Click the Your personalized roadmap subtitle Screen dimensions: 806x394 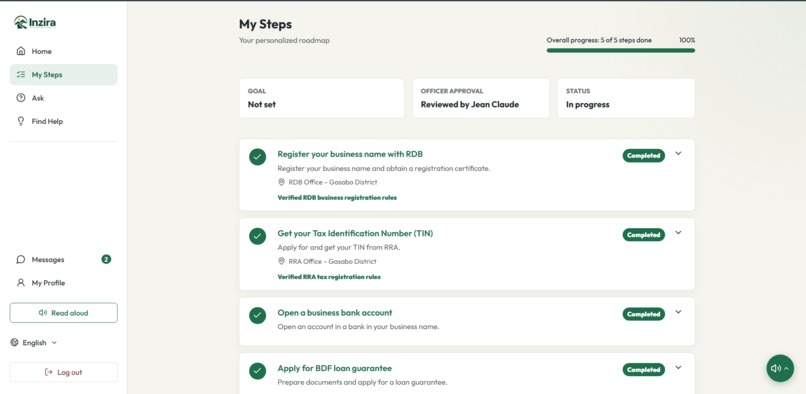coord(284,40)
